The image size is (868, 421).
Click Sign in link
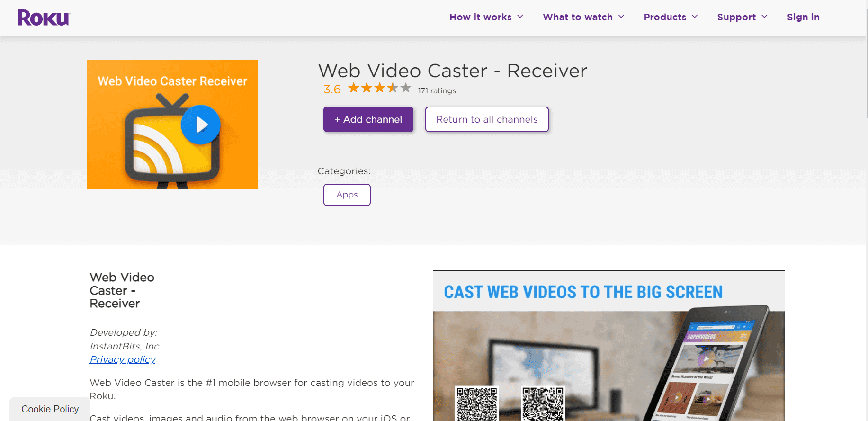[x=803, y=17]
